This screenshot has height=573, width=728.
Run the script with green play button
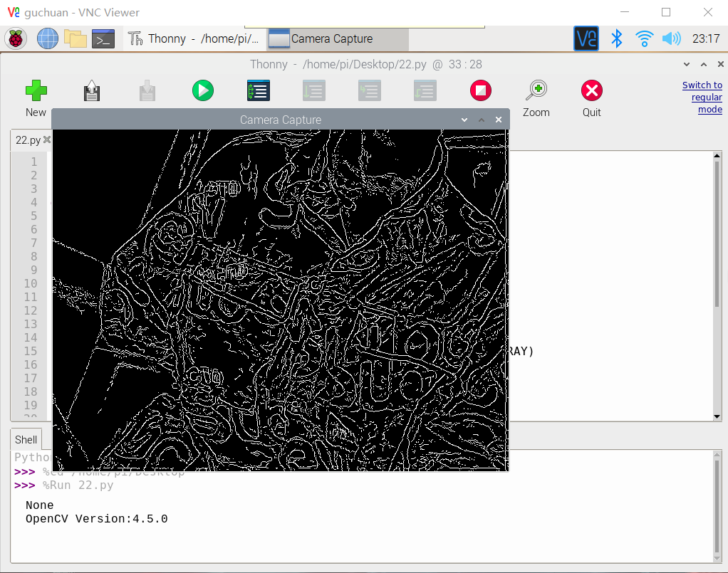[203, 90]
